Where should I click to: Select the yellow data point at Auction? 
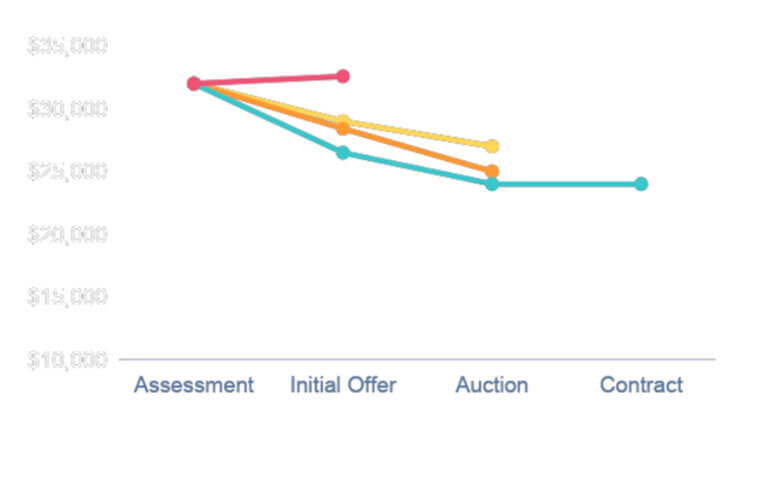[492, 146]
